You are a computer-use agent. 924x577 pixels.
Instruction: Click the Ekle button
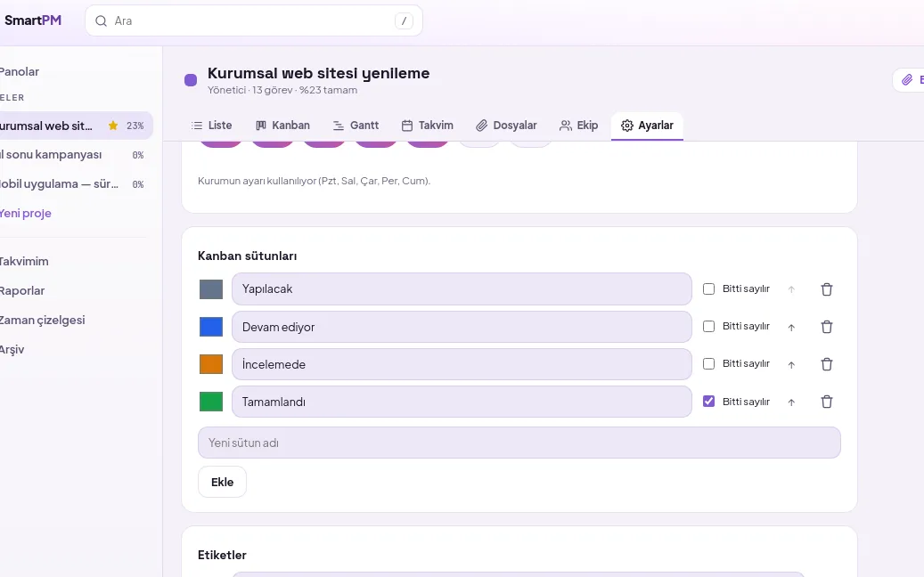222,482
